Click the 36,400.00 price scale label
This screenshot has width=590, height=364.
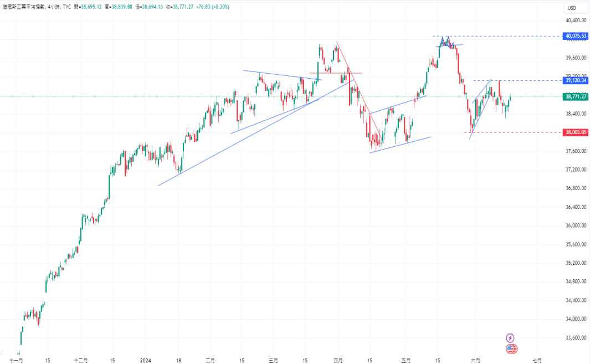click(576, 207)
